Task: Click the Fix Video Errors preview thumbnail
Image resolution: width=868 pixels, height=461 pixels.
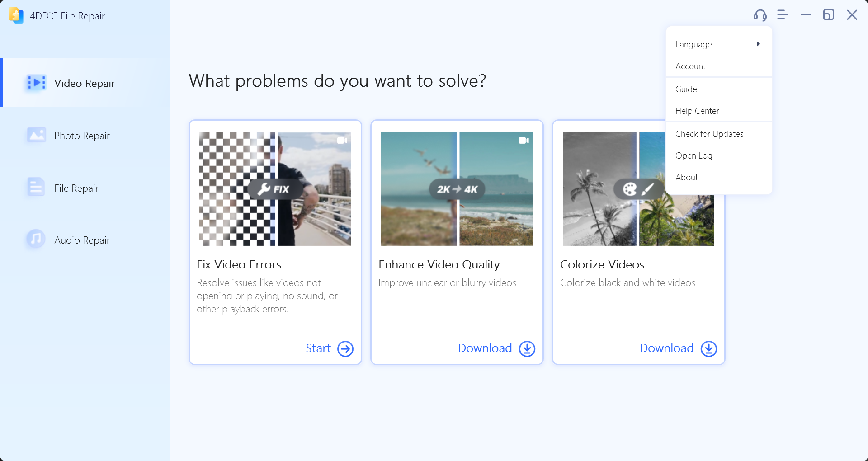Action: click(x=275, y=189)
